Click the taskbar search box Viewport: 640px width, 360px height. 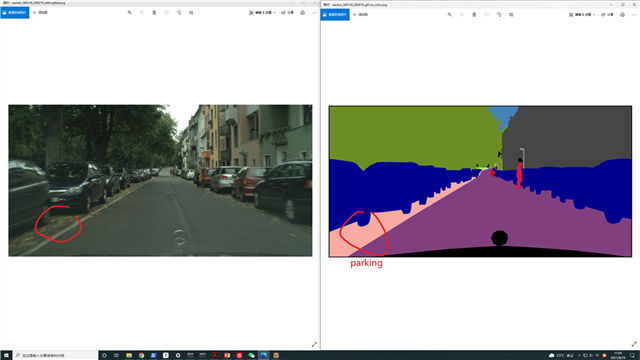coord(56,356)
